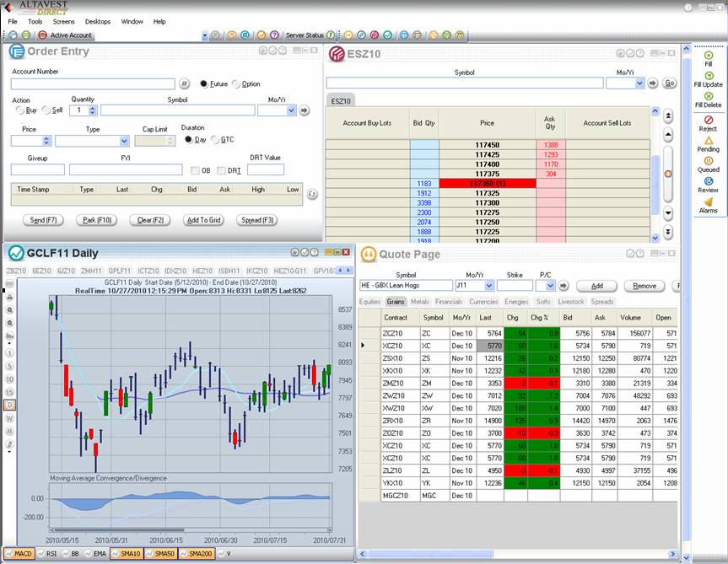Click the Send (F7) button
This screenshot has width=728, height=564.
tap(43, 220)
